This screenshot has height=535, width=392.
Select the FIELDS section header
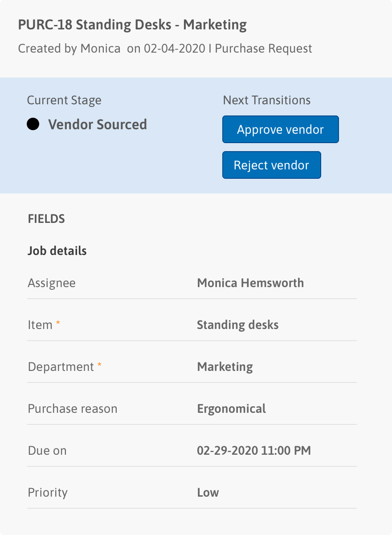coord(46,219)
